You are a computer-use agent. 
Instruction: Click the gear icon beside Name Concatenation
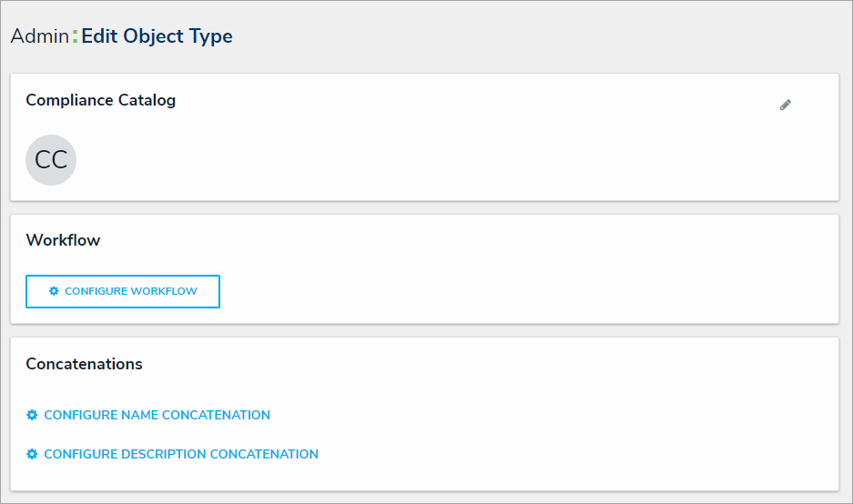pos(32,415)
